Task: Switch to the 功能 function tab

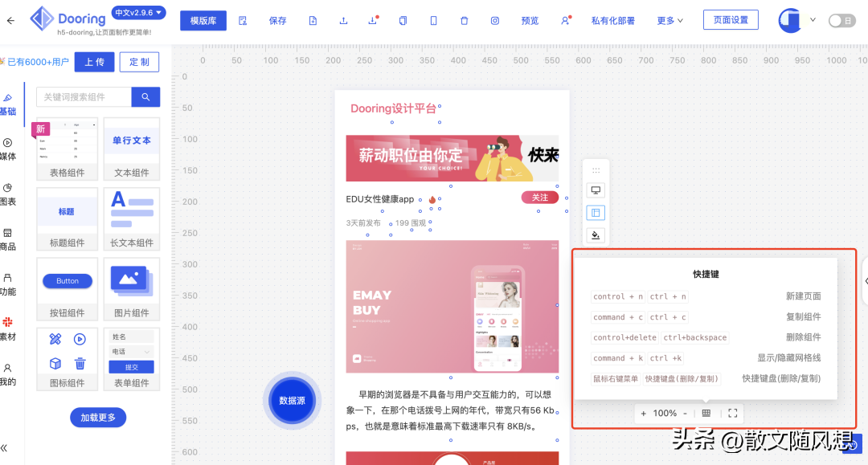Action: 8,285
